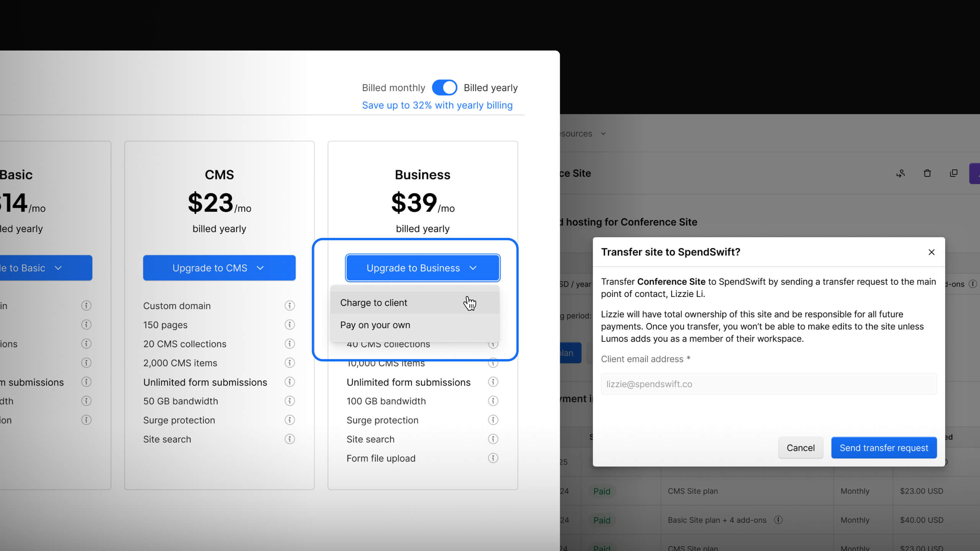Click the Client email address field

(x=768, y=384)
